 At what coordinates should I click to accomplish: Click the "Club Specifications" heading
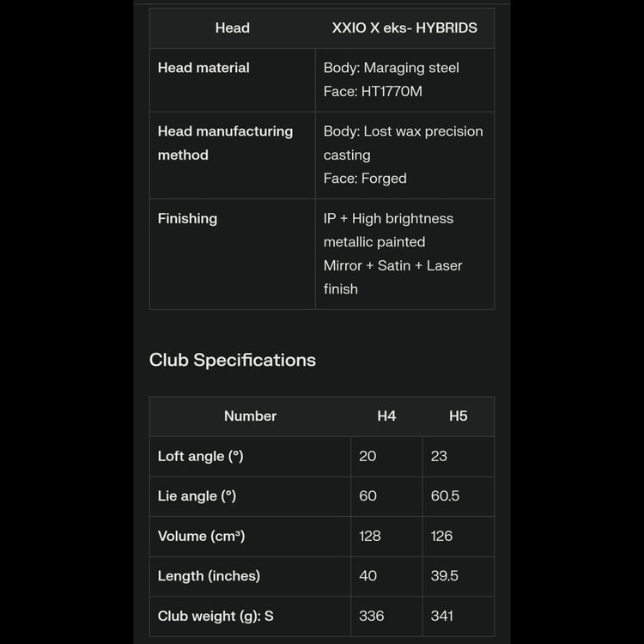233,360
